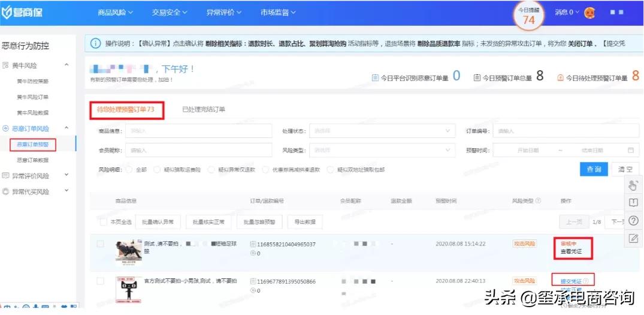This screenshot has width=644, height=315.
Task: Select the 优惠券满减拼凑退款 radio button
Action: 265,169
